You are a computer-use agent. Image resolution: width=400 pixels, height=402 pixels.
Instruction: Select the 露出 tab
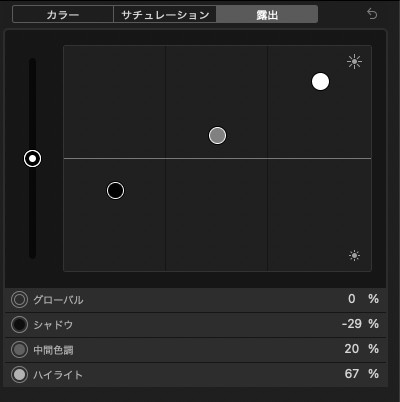[267, 15]
